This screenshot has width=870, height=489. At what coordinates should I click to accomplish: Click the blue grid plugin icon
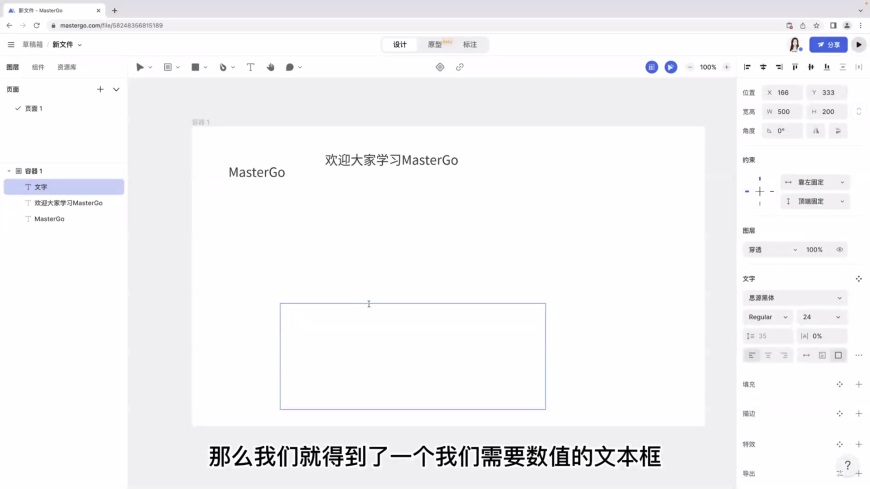pyautogui.click(x=651, y=67)
